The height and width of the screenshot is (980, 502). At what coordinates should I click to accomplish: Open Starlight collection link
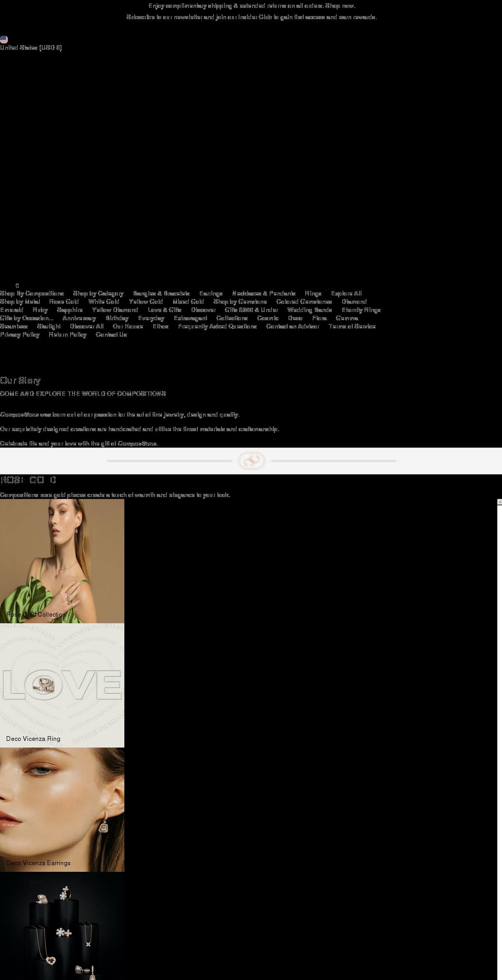(x=49, y=326)
